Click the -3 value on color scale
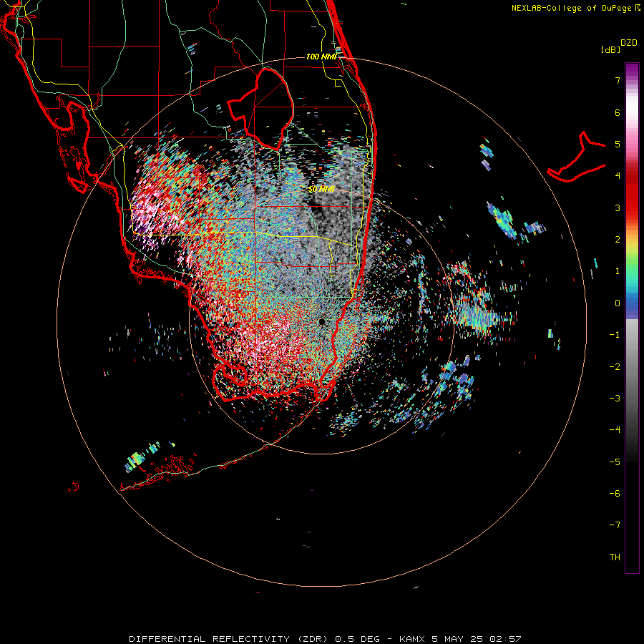Screen dimensions: 644x644 [615, 398]
